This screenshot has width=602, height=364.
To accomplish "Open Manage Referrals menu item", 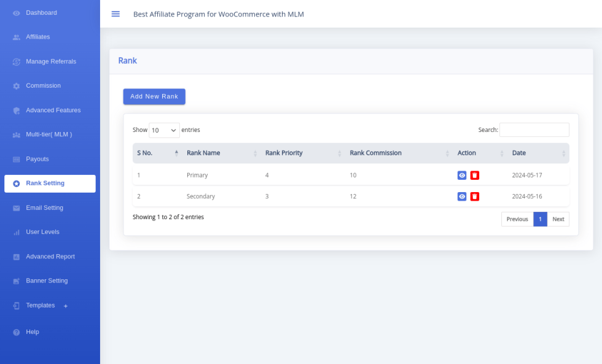I will (51, 61).
